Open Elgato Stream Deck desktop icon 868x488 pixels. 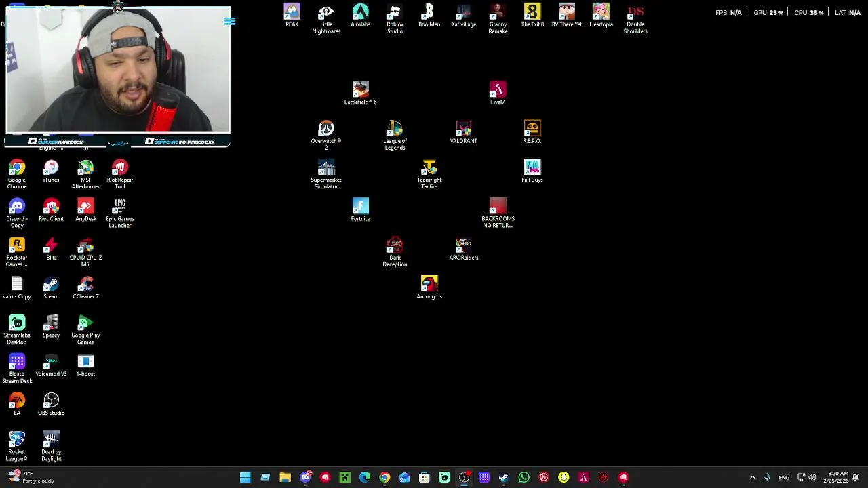(x=17, y=369)
